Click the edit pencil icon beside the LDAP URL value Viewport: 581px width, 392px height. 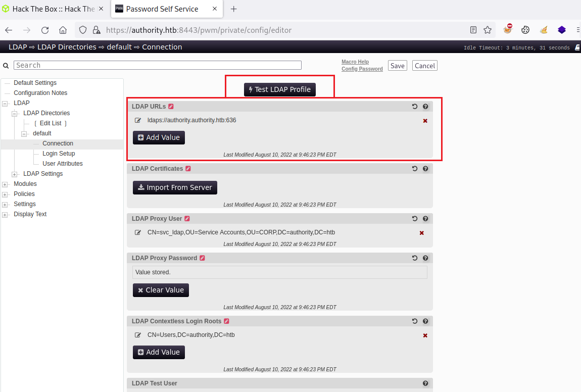tap(138, 120)
